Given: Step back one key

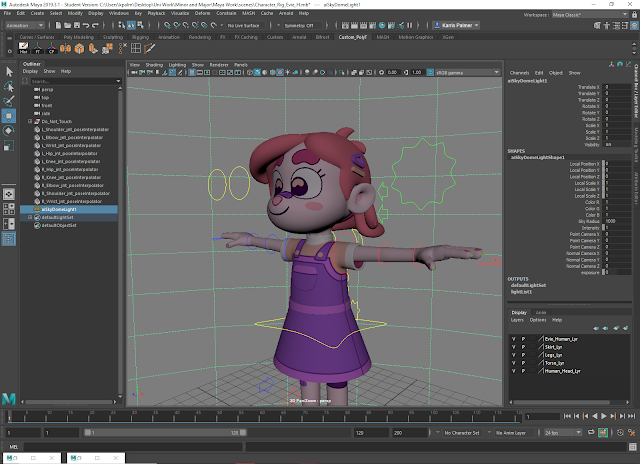Looking at the screenshot, I should tap(586, 416).
